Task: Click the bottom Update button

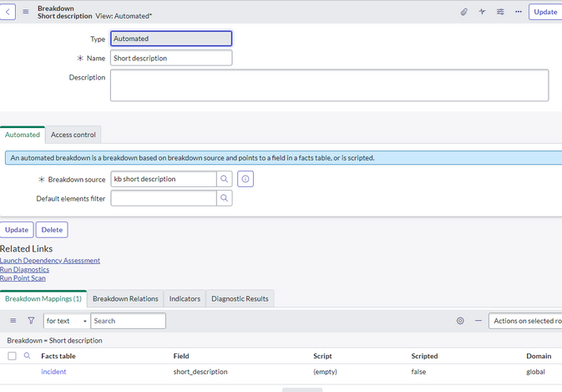Action: [x=16, y=230]
